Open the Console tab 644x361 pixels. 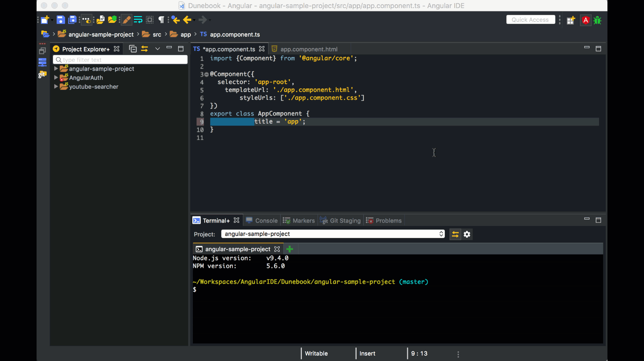click(x=266, y=221)
